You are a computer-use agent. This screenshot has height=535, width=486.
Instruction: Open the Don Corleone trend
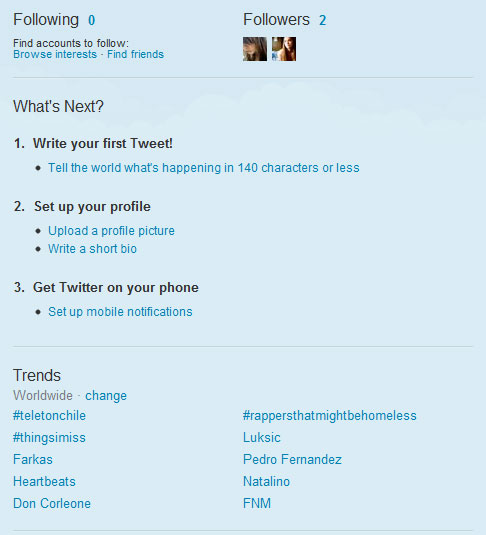point(52,504)
